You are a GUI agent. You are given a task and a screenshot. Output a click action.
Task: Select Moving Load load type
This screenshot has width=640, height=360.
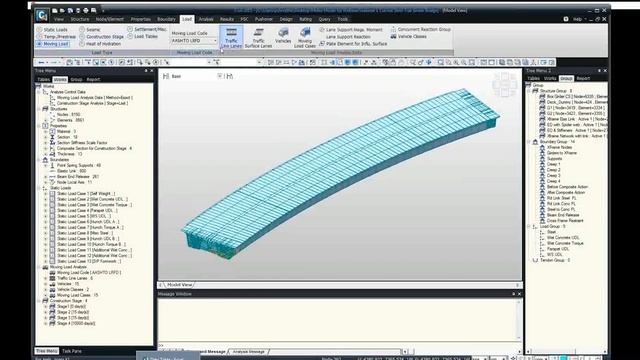pyautogui.click(x=53, y=44)
